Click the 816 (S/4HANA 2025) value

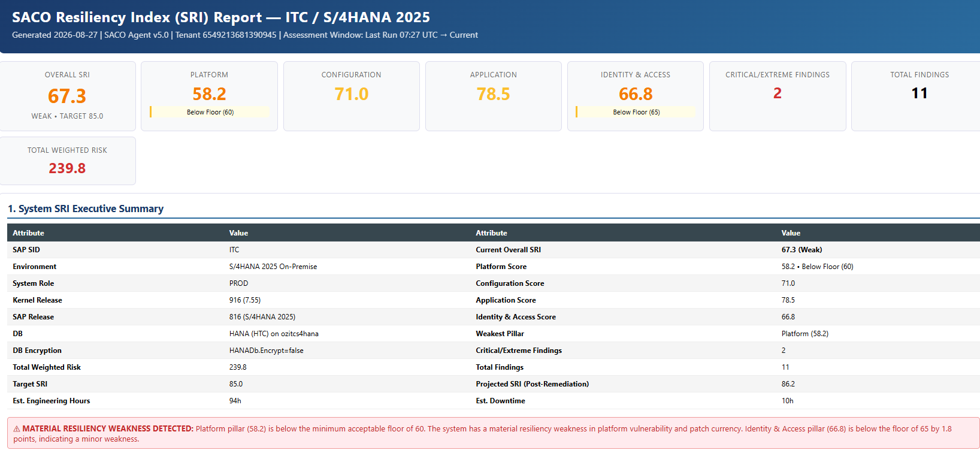(262, 317)
